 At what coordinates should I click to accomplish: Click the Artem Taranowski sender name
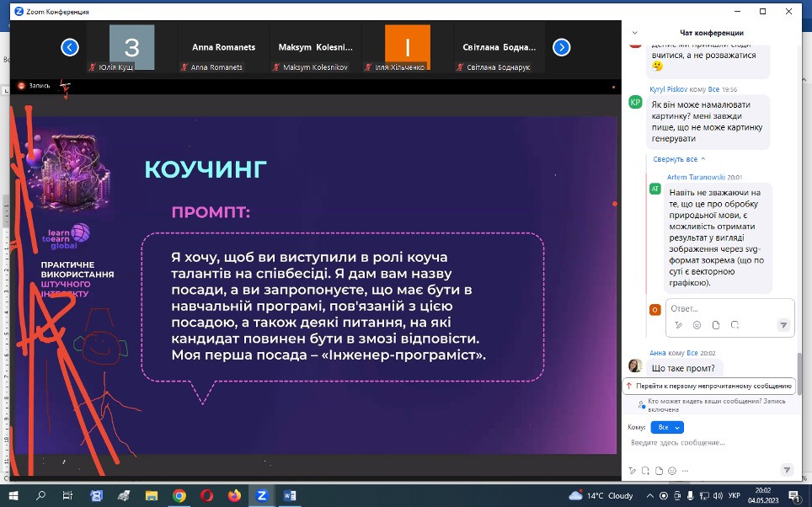[x=696, y=177]
